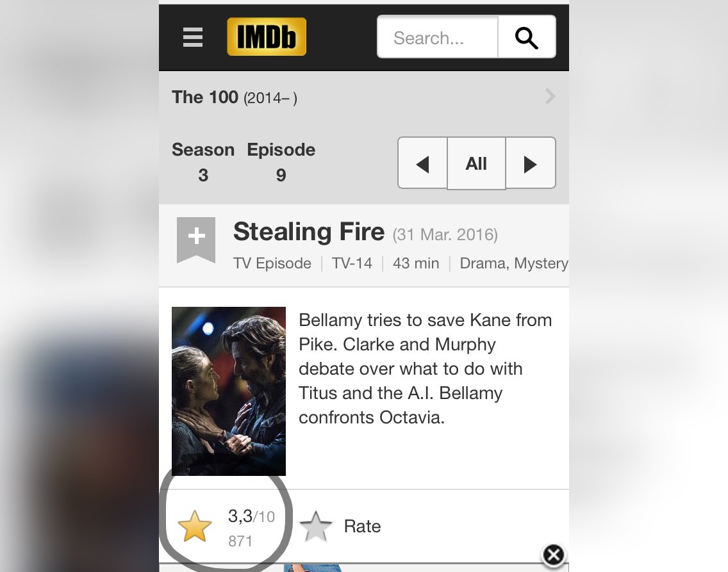Click the gold rating star
This screenshot has width=728, height=572.
click(x=195, y=527)
